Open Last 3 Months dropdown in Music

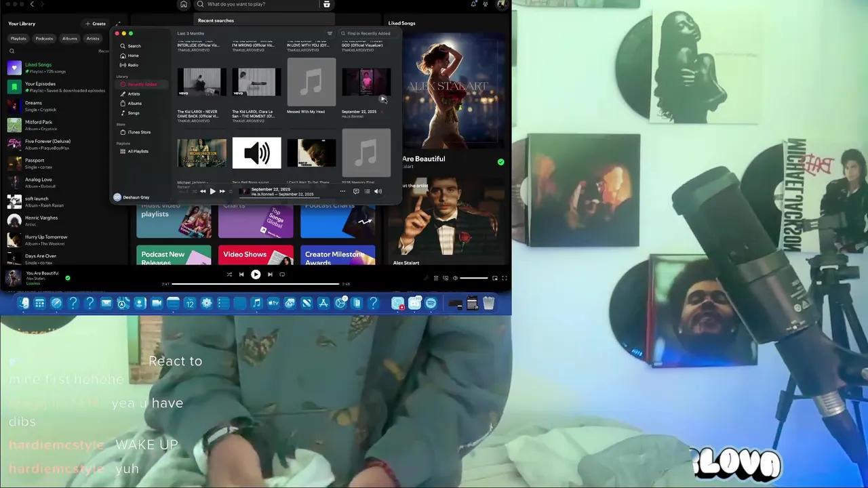(x=191, y=33)
